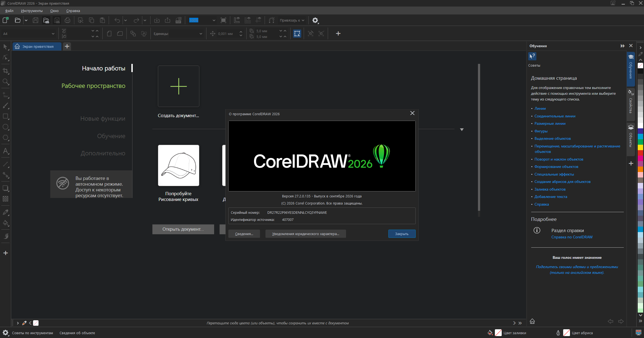
Task: Select the Polygon tool in toolbox
Action: point(5,138)
